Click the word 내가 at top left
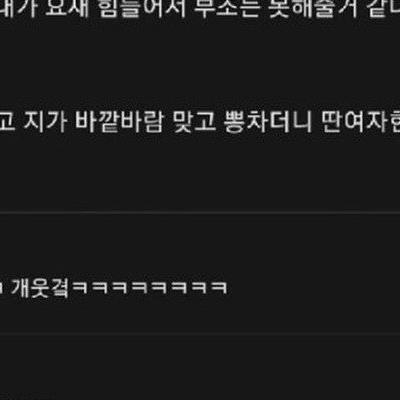The height and width of the screenshot is (400, 400). click(x=18, y=8)
